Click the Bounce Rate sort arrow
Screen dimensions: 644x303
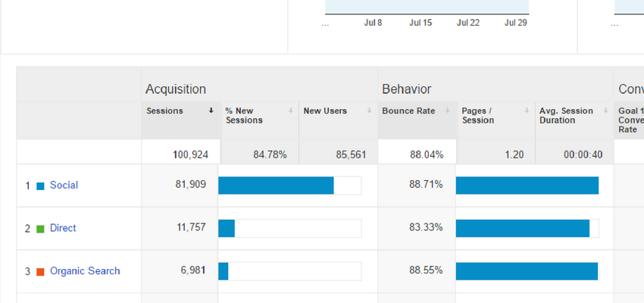click(x=448, y=111)
